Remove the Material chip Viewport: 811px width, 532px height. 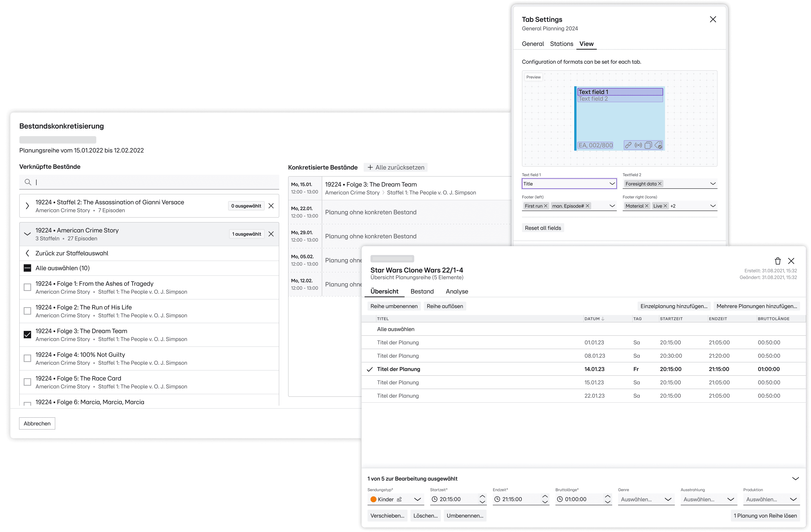[x=646, y=206]
